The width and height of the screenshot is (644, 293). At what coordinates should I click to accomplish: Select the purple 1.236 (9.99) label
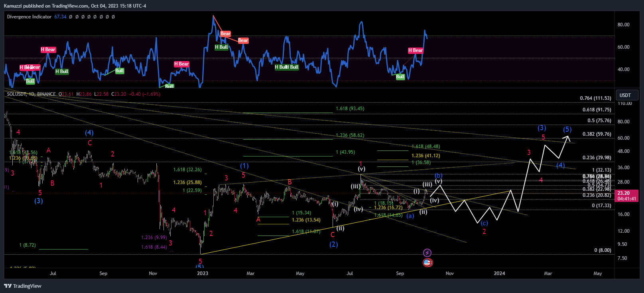[154, 238]
